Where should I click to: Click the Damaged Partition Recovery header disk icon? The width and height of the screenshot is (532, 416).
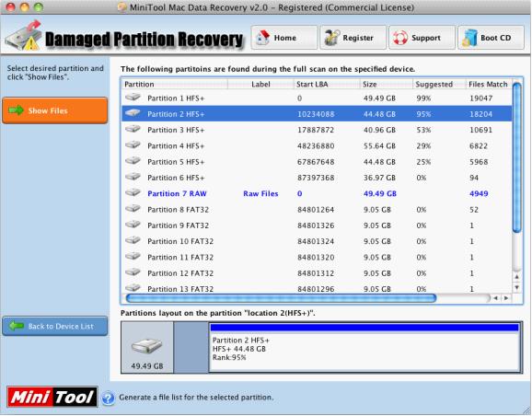[23, 36]
